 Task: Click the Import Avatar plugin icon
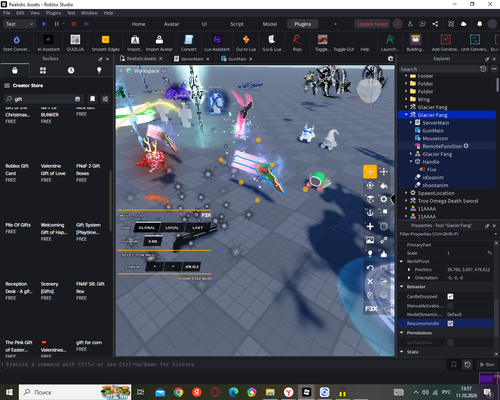click(159, 40)
